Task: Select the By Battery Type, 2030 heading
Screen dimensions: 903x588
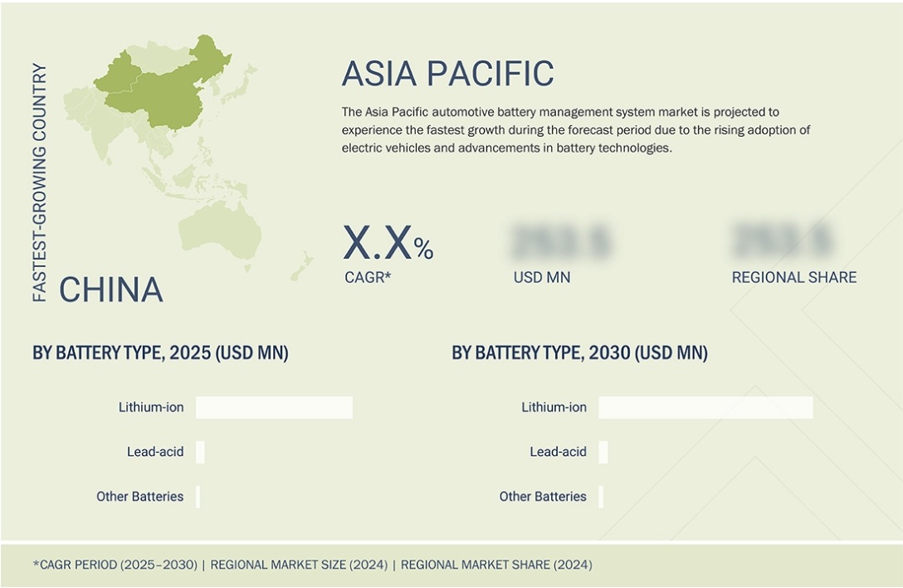Action: (579, 353)
